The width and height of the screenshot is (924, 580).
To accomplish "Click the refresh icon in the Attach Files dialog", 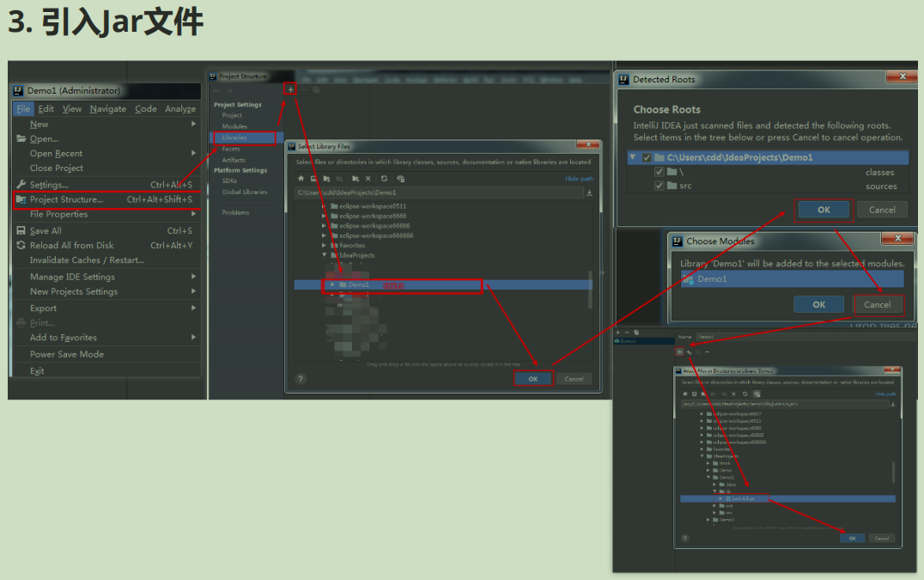I will [745, 394].
